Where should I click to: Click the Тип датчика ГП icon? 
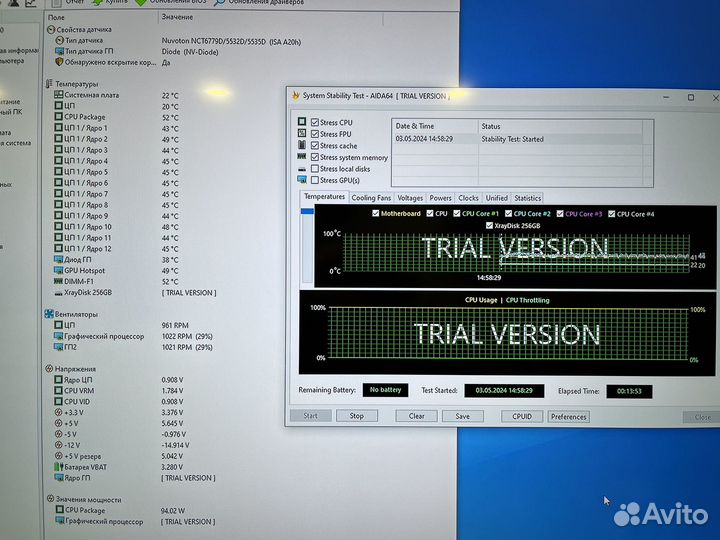pyautogui.click(x=59, y=51)
